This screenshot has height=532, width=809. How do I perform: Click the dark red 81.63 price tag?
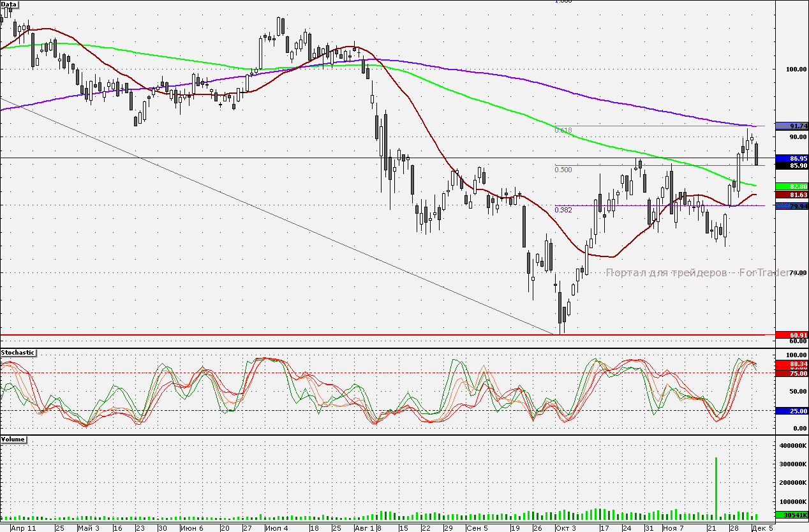[x=790, y=195]
